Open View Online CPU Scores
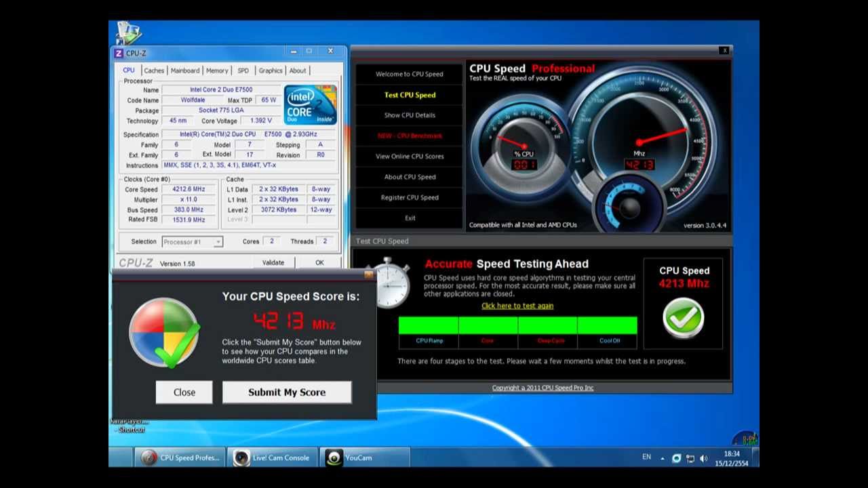868x488 pixels. (410, 157)
